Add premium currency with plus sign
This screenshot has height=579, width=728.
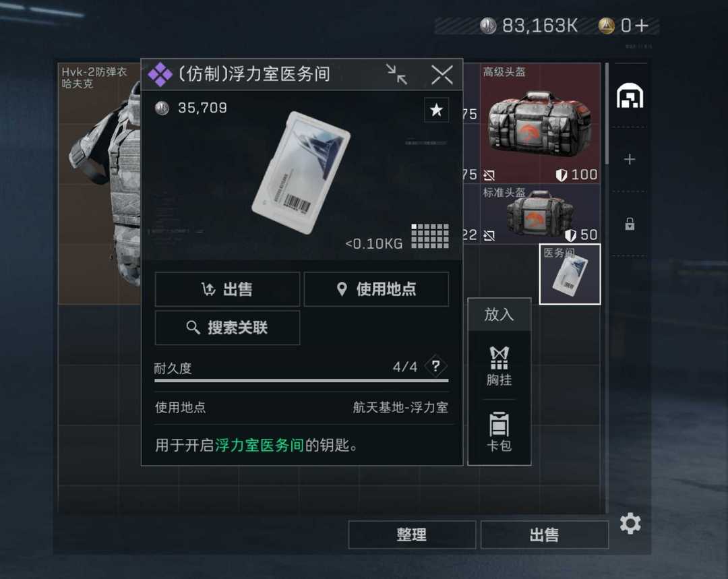coord(642,26)
